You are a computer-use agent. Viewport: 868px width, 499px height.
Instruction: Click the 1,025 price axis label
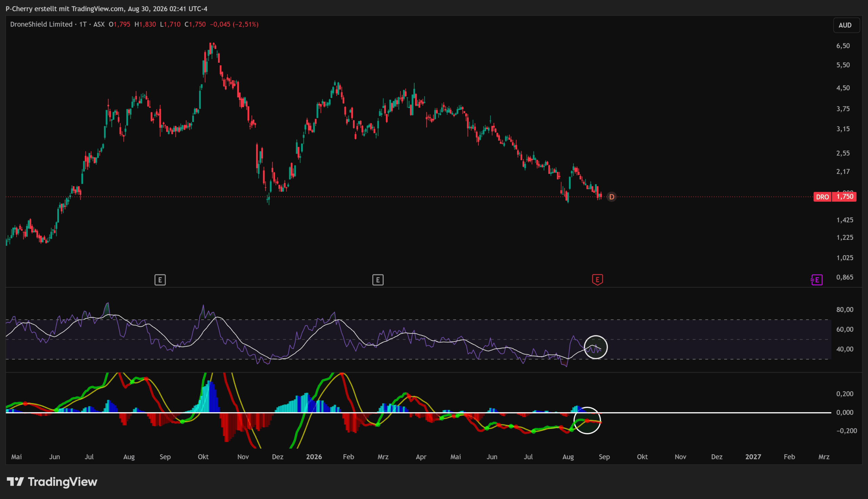pyautogui.click(x=845, y=258)
